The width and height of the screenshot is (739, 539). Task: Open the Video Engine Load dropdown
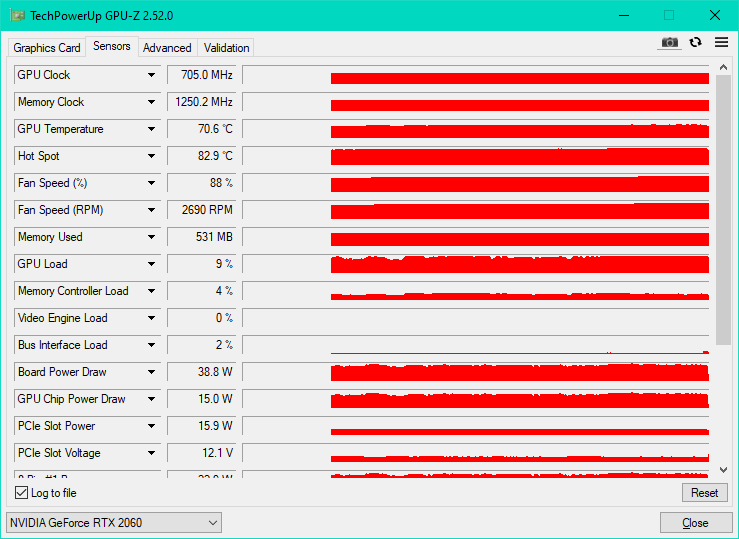pos(151,318)
